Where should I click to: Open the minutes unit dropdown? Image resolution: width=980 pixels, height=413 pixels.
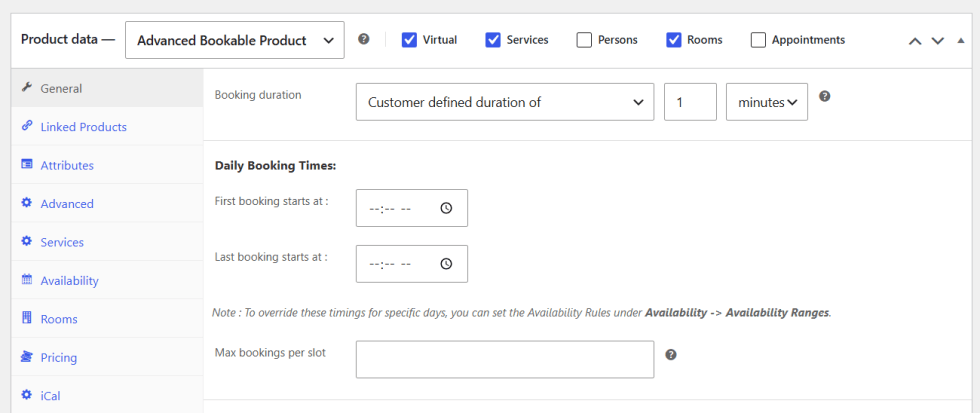[x=767, y=102]
